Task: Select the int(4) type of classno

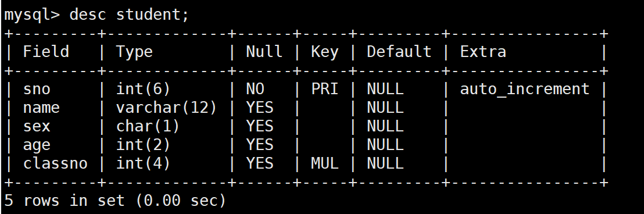Action: [x=143, y=163]
